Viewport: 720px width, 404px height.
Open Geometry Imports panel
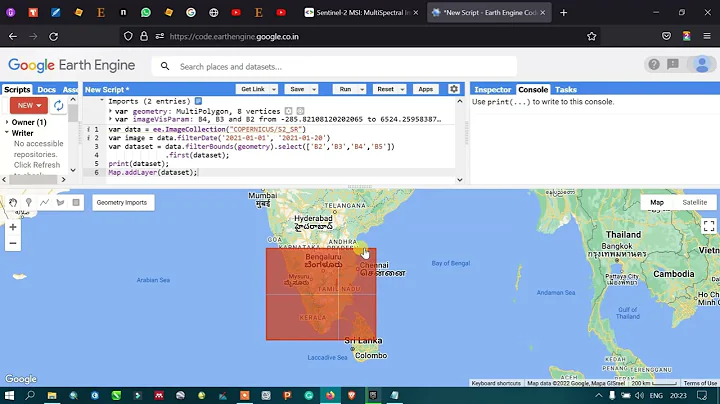pos(122,202)
